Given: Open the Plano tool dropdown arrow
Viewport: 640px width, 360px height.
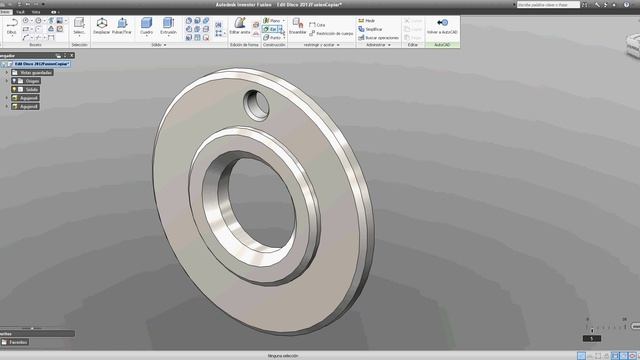Looking at the screenshot, I should (284, 20).
